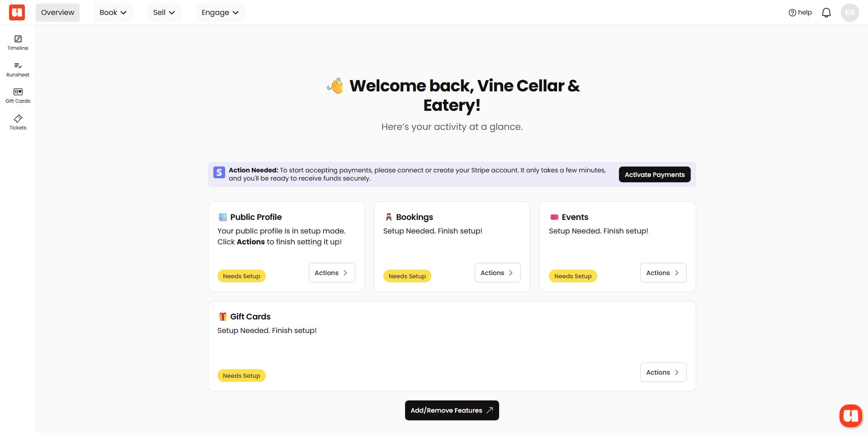Click the Activate Payments button
Viewport: 868px width, 433px height.
(654, 175)
